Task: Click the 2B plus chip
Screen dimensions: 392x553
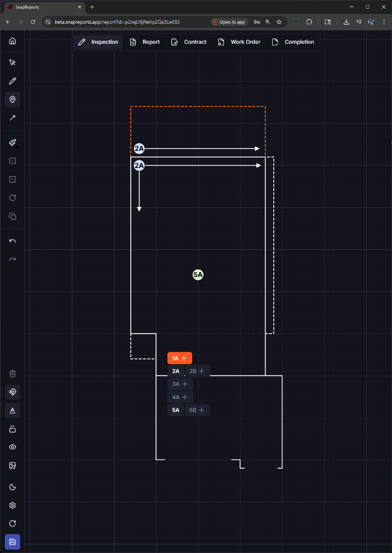Action: click(197, 371)
